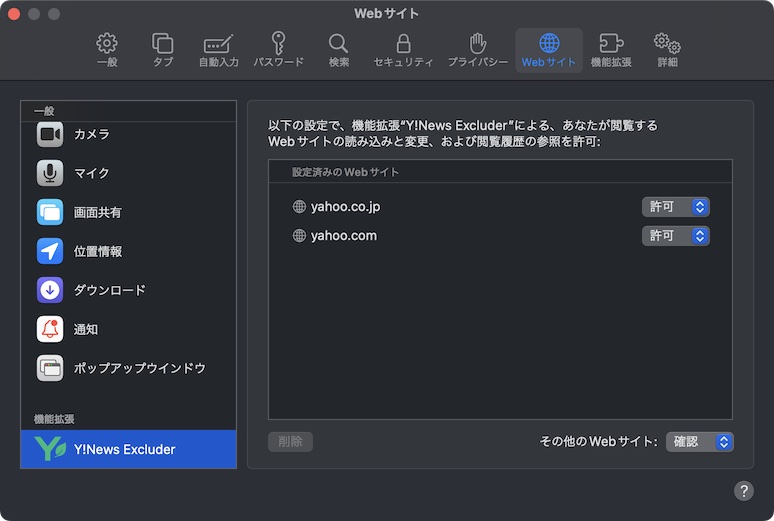Open the 一般 (General) preferences tab
Screen dimensions: 774x521
[x=107, y=50]
